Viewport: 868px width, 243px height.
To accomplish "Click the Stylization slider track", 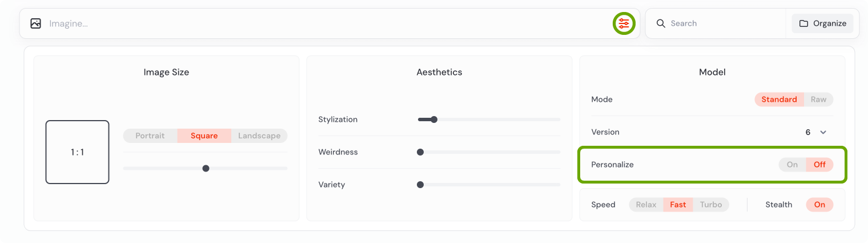I will (489, 119).
